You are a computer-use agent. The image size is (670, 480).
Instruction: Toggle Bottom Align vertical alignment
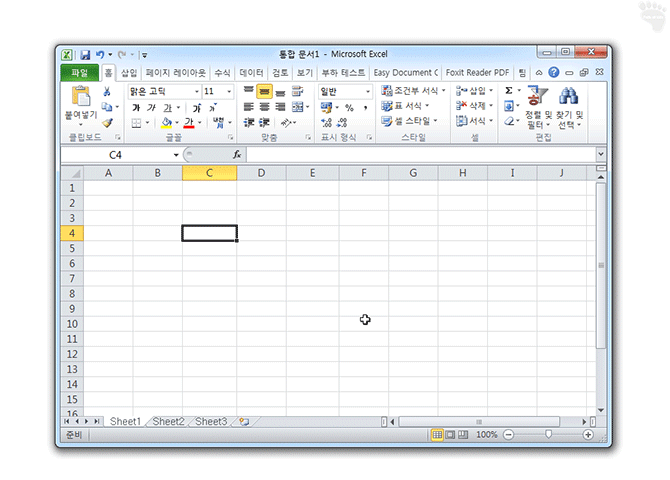(280, 91)
